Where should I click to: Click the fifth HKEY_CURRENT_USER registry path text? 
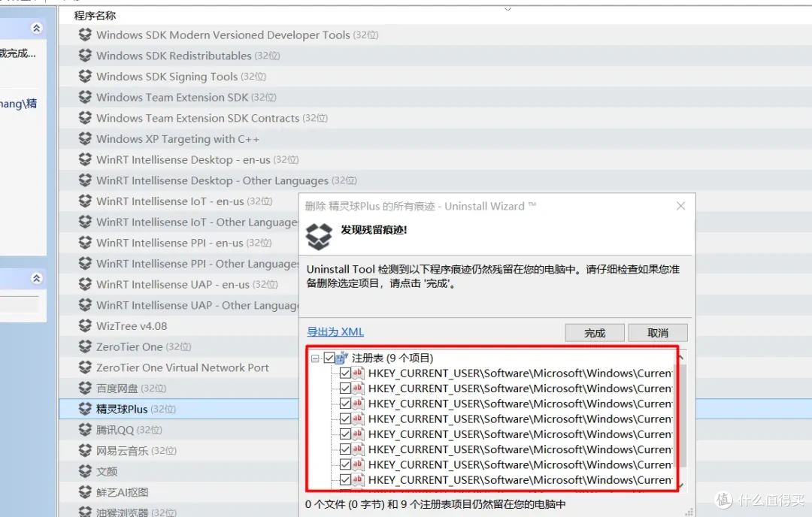tap(520, 434)
